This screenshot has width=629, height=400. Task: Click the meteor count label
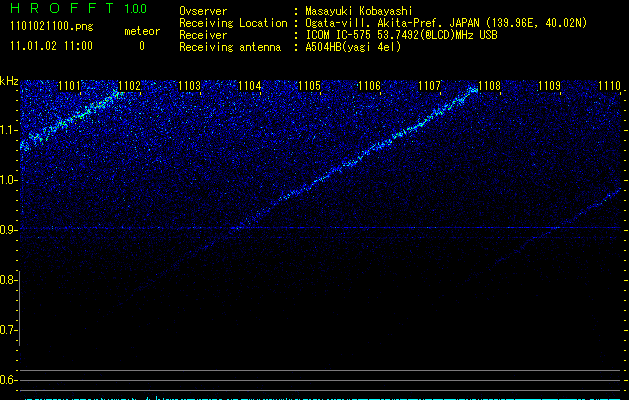[x=142, y=31]
